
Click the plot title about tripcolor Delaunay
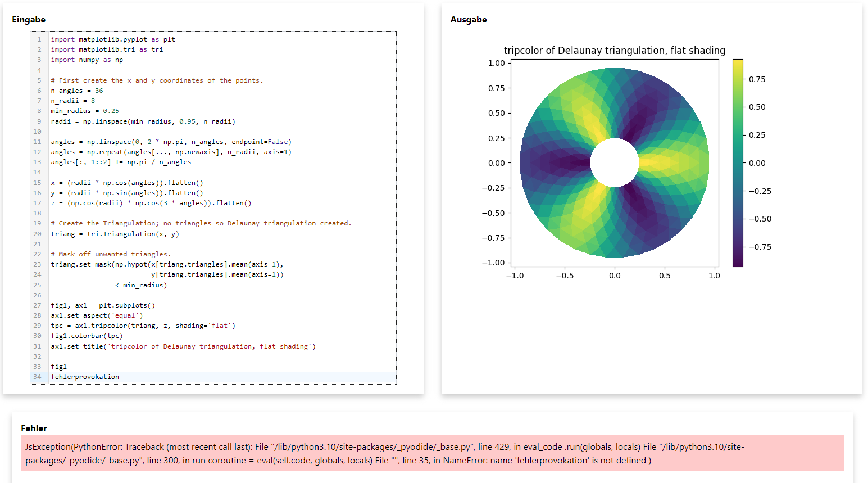[x=614, y=51]
